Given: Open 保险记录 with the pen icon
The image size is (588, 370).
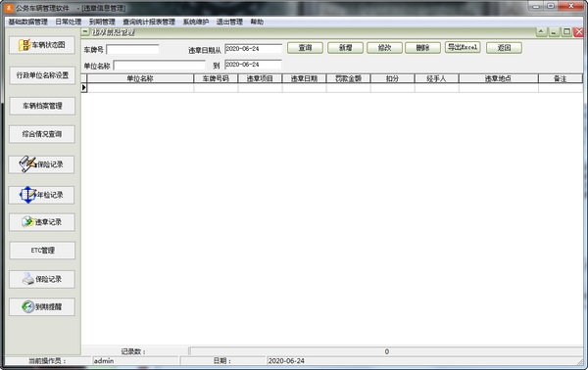Looking at the screenshot, I should [x=41, y=164].
